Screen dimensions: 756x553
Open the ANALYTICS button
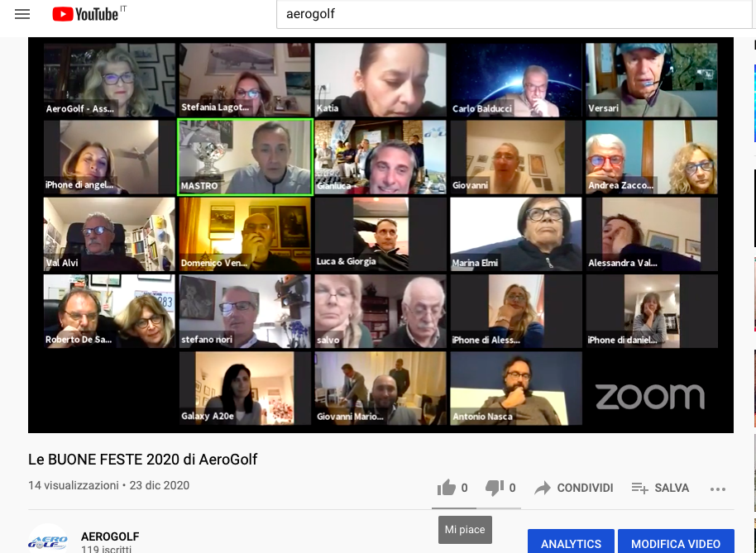tap(571, 541)
